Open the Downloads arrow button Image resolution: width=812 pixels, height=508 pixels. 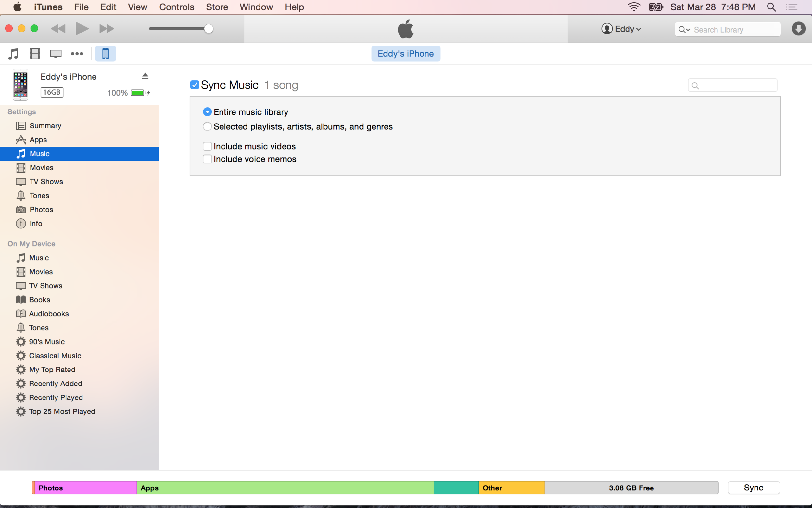point(798,29)
